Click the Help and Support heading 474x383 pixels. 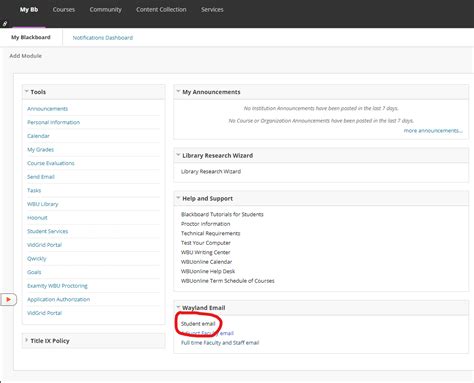coord(207,198)
